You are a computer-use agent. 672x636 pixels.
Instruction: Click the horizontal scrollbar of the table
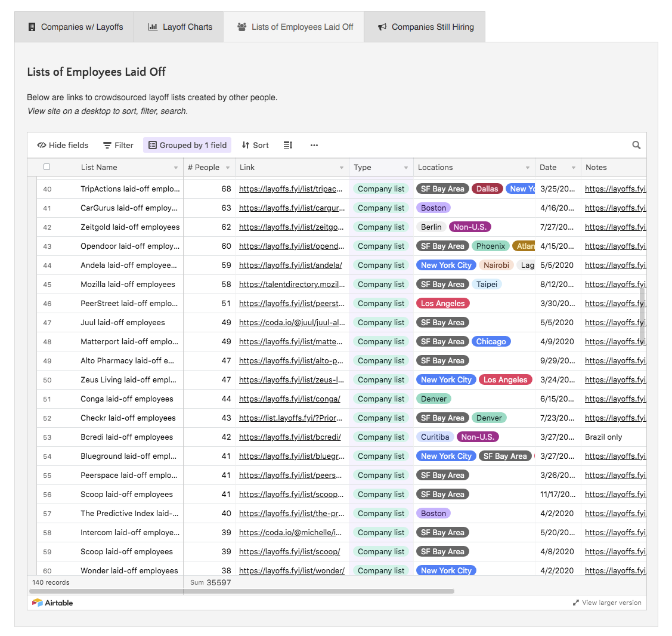[241, 591]
